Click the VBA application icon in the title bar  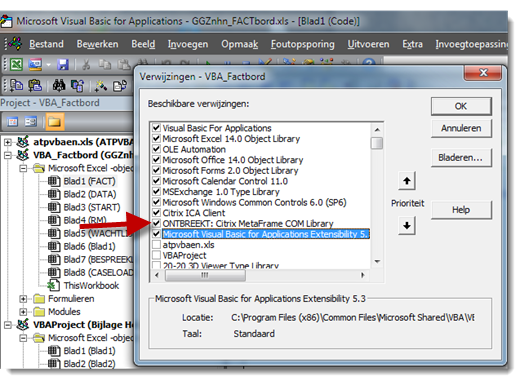point(6,21)
